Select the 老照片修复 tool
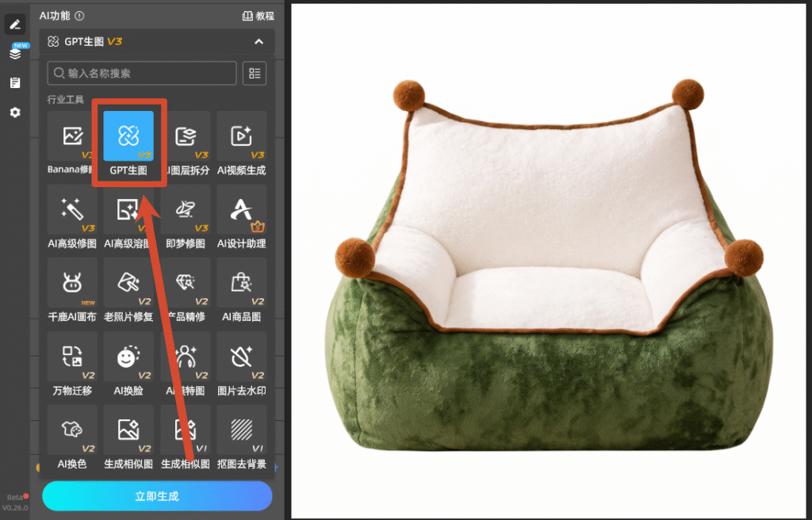This screenshot has width=812, height=520. coord(128,290)
